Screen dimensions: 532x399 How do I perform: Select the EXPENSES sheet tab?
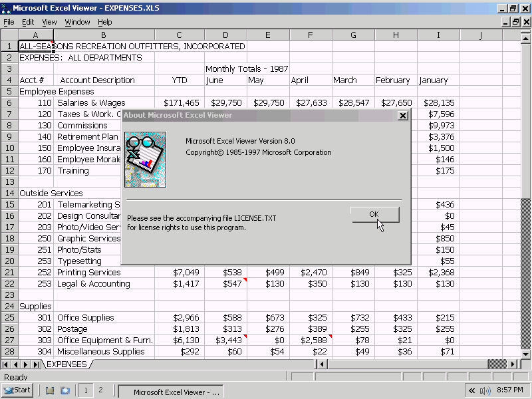[66, 364]
